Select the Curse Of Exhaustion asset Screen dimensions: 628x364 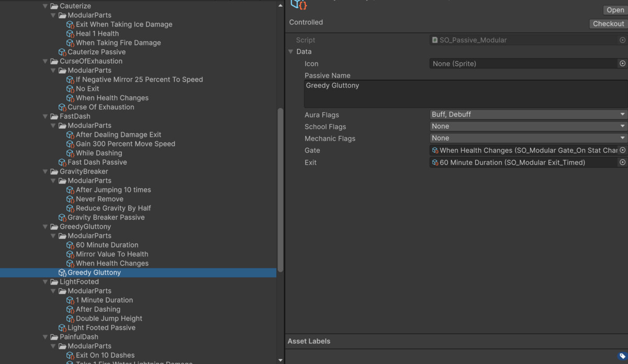(x=100, y=107)
